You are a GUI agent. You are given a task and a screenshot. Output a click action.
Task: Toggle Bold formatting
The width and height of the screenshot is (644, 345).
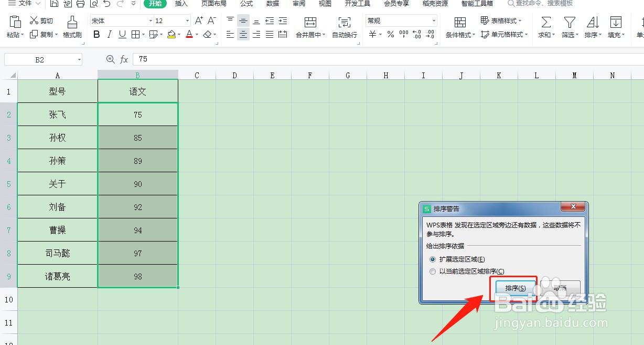(96, 35)
